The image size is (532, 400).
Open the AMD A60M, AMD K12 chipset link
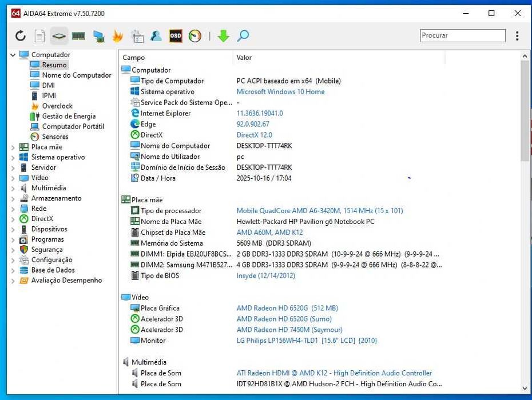tap(269, 232)
